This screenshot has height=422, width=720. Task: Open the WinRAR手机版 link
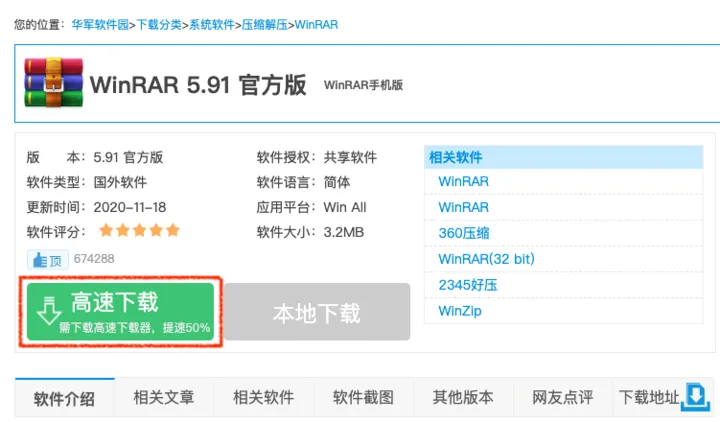(363, 85)
